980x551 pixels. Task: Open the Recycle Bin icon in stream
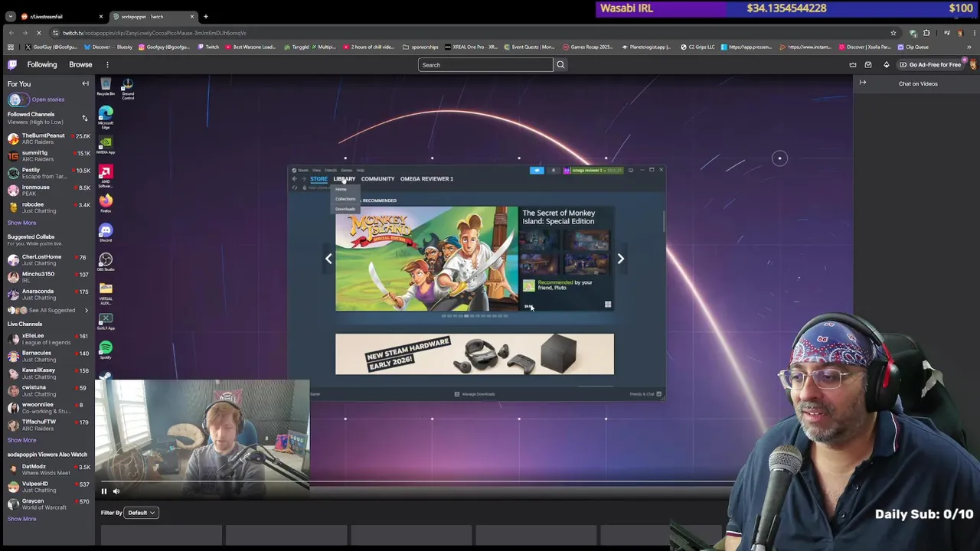tap(106, 87)
